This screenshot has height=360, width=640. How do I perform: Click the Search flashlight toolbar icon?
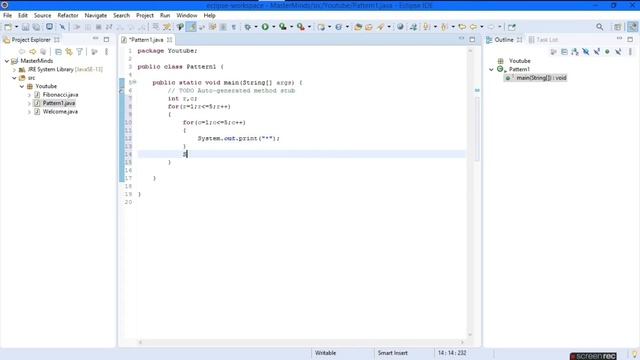[380, 27]
